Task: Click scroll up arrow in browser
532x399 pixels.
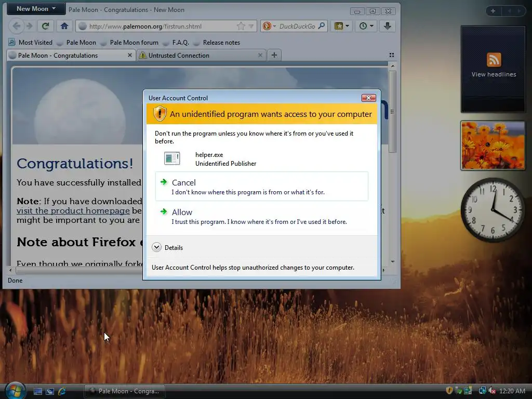Action: click(393, 66)
